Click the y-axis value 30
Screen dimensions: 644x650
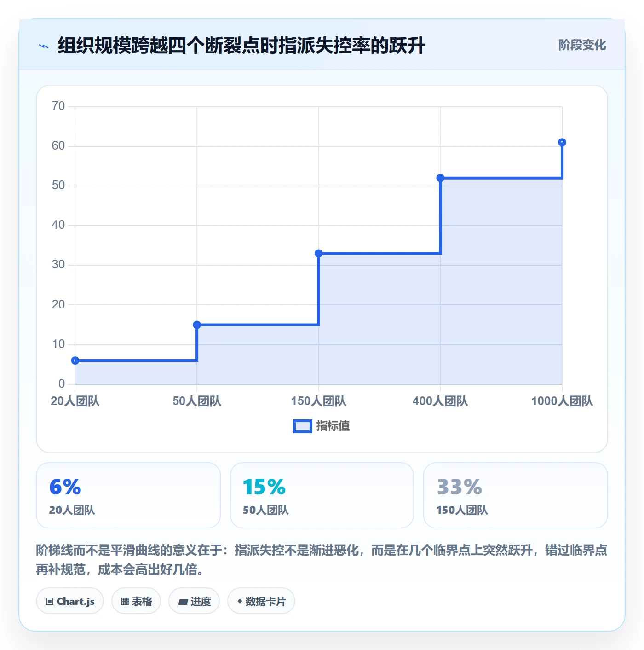click(58, 265)
